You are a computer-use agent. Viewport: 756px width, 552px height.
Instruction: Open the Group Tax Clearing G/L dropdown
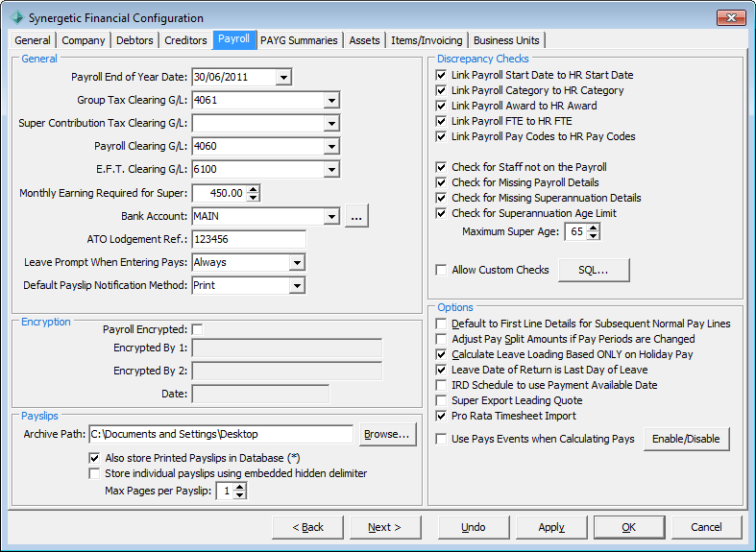coord(331,100)
